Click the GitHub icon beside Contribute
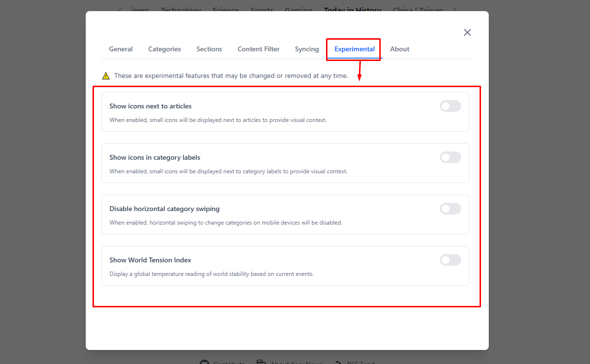The image size is (590, 364). pos(203,361)
